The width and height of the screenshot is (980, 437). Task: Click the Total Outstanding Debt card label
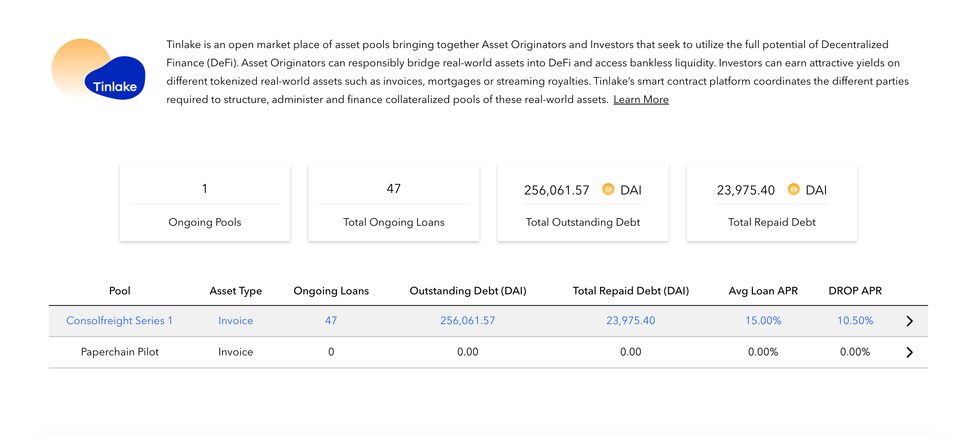point(583,222)
